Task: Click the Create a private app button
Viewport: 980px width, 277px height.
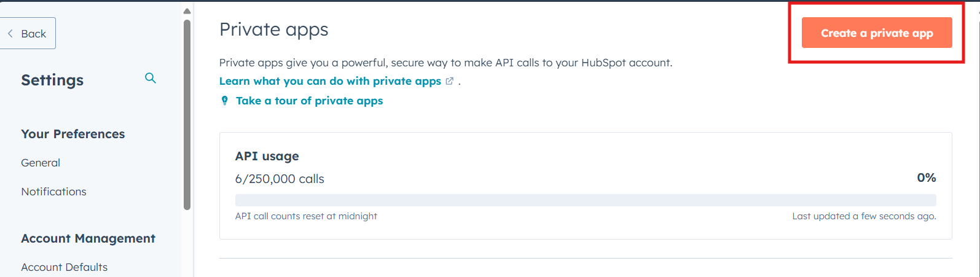Action: (x=876, y=33)
